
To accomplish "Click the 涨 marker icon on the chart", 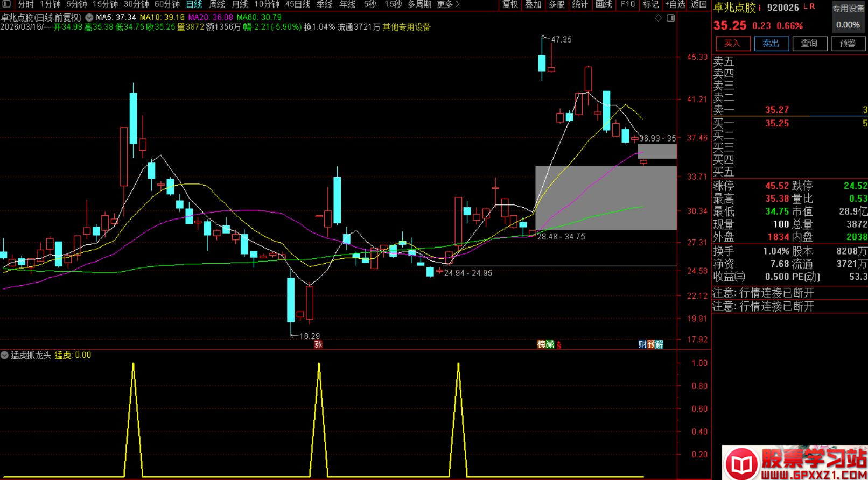I will click(318, 344).
